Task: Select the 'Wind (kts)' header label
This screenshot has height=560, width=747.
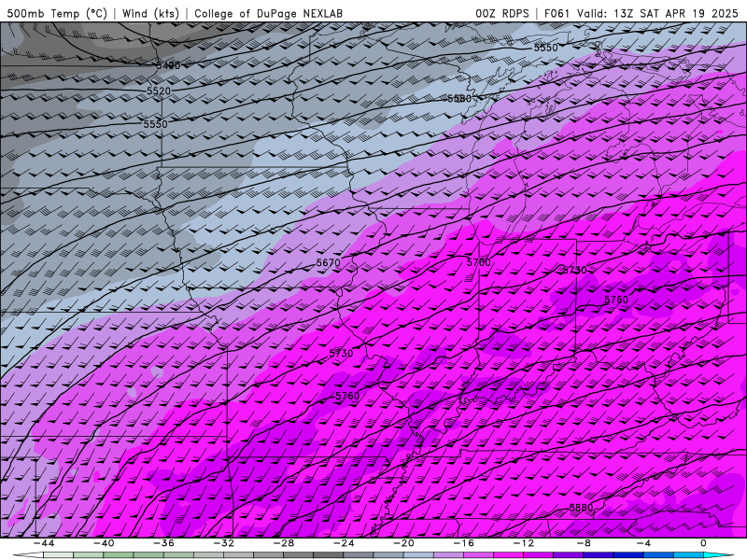Action: point(150,13)
